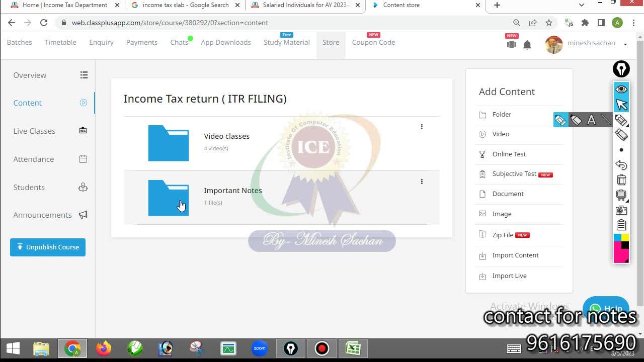Open the Important Notes folder thumbnail
Screen dimensions: 644x362
click(169, 198)
